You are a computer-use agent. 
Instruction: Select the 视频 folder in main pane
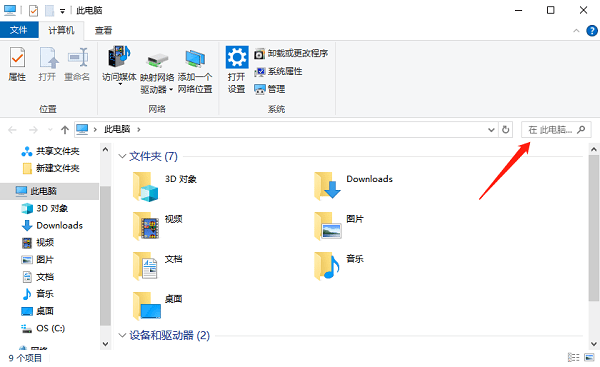pos(158,226)
